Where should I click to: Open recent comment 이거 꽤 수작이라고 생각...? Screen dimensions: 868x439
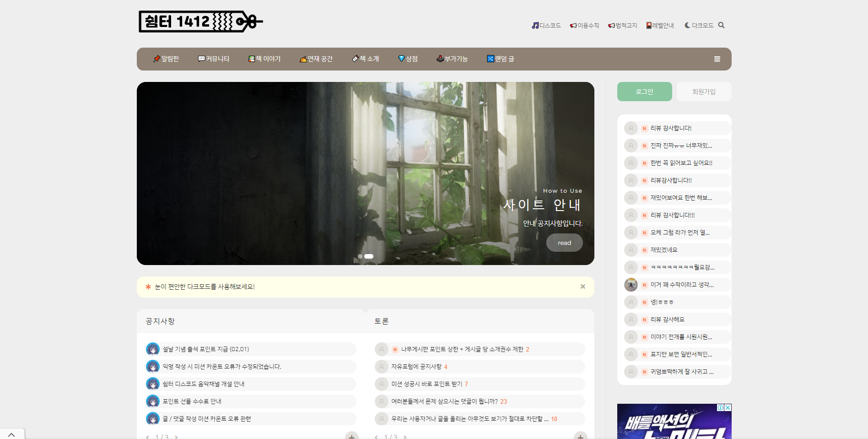(682, 285)
